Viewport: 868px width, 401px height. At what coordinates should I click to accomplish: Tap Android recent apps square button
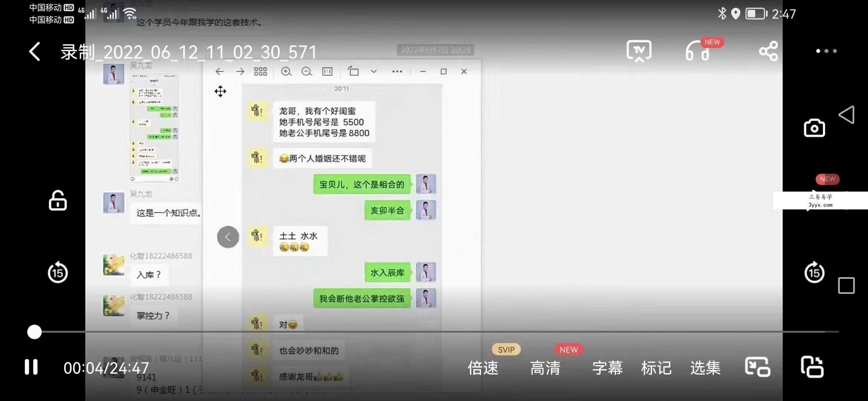[x=846, y=286]
